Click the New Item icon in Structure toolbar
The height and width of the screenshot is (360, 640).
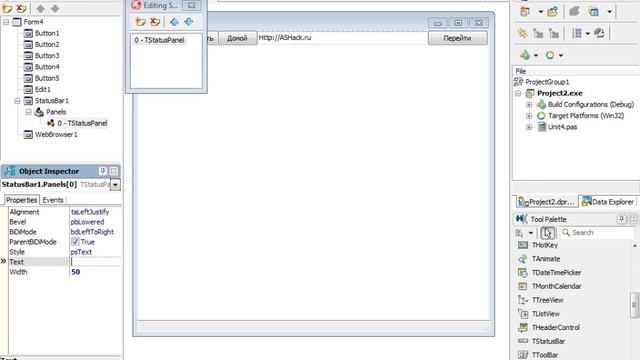(x=7, y=8)
